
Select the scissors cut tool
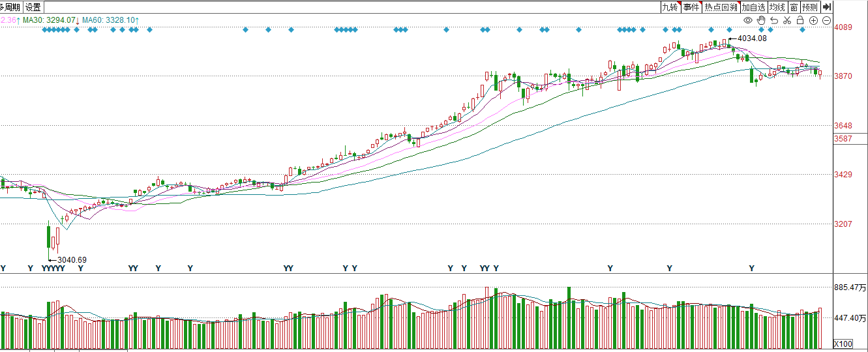tap(787, 20)
